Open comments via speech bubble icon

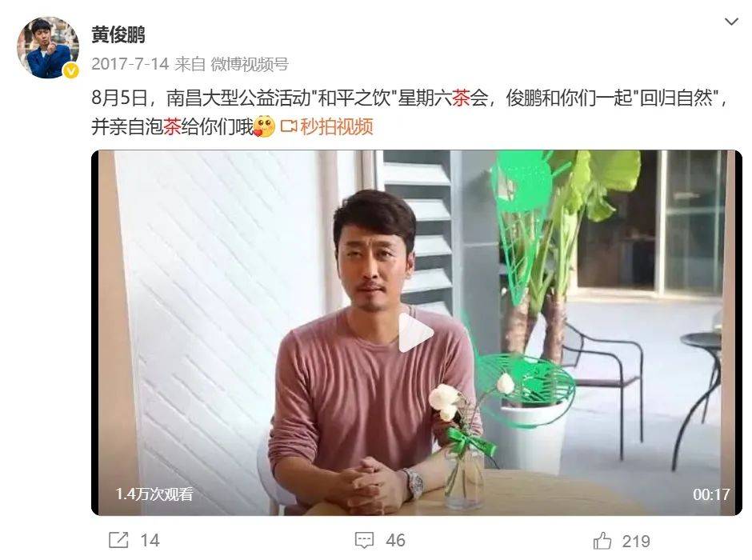[x=365, y=540]
